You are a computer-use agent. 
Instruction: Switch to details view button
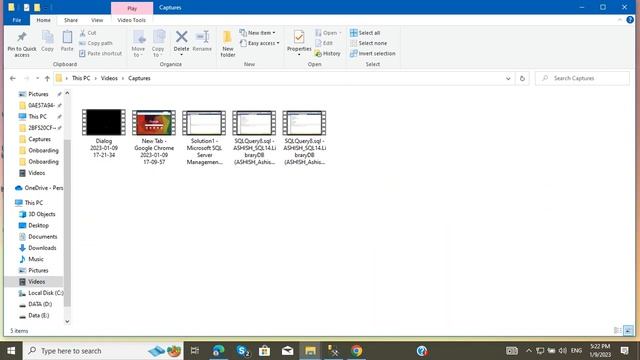point(618,330)
